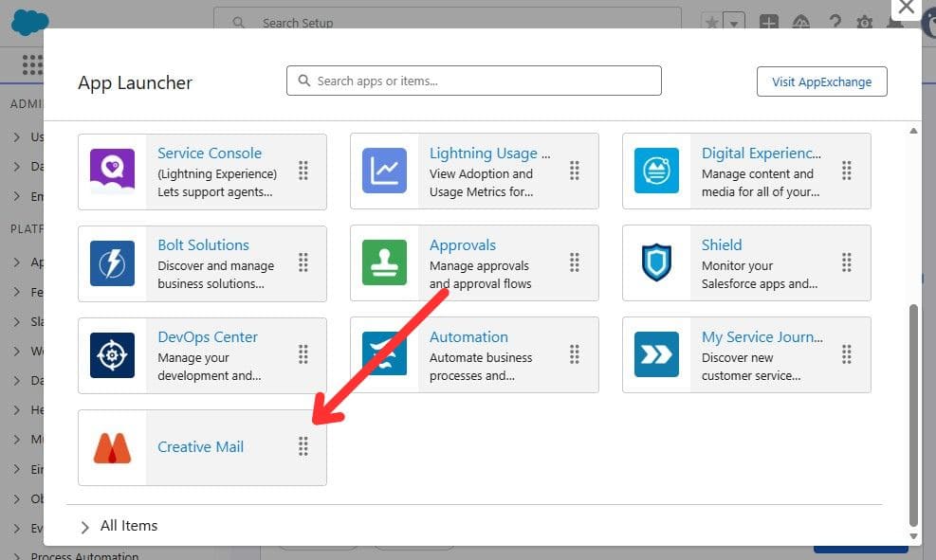This screenshot has height=560, width=936.
Task: Click Digital Experiences drag handle dots
Action: pos(847,171)
